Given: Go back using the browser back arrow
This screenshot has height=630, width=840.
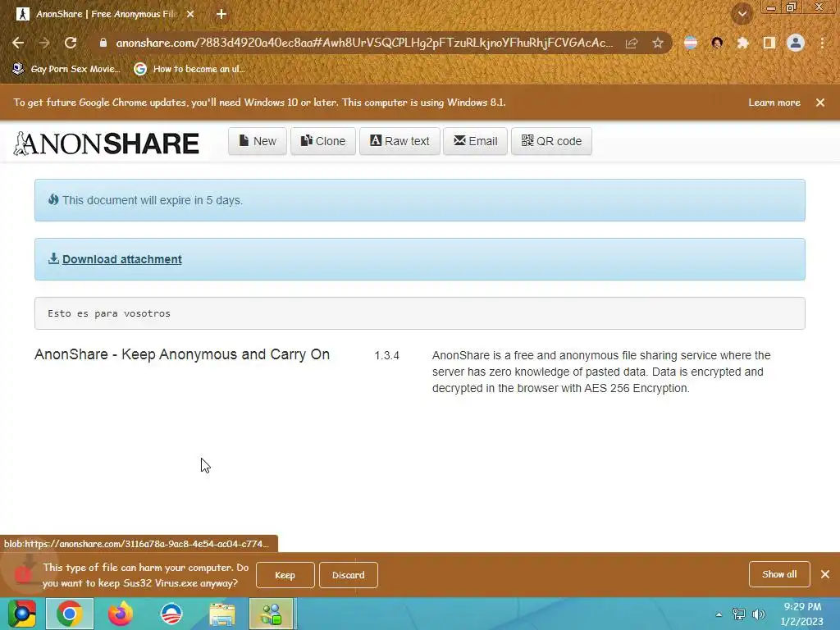Looking at the screenshot, I should tap(18, 43).
